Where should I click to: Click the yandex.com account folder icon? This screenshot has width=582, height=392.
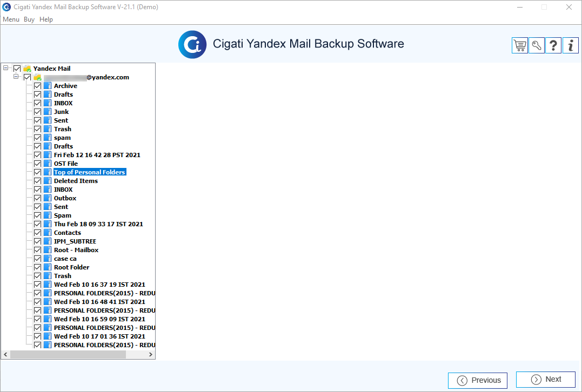click(37, 77)
